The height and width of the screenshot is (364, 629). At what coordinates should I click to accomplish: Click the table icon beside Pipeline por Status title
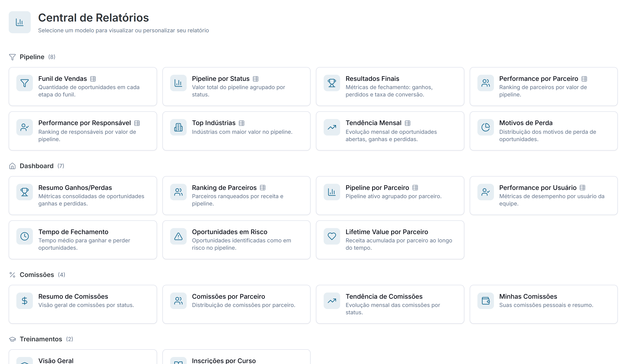click(x=256, y=79)
